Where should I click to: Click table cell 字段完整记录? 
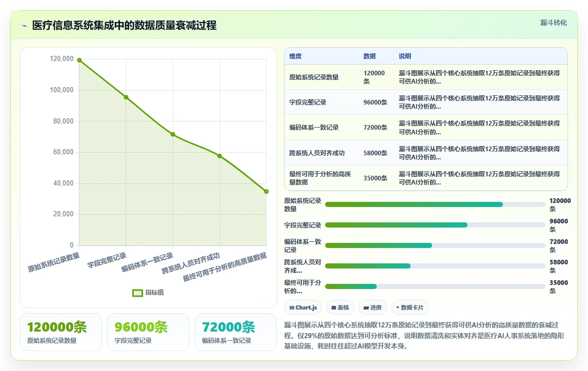coord(308,102)
